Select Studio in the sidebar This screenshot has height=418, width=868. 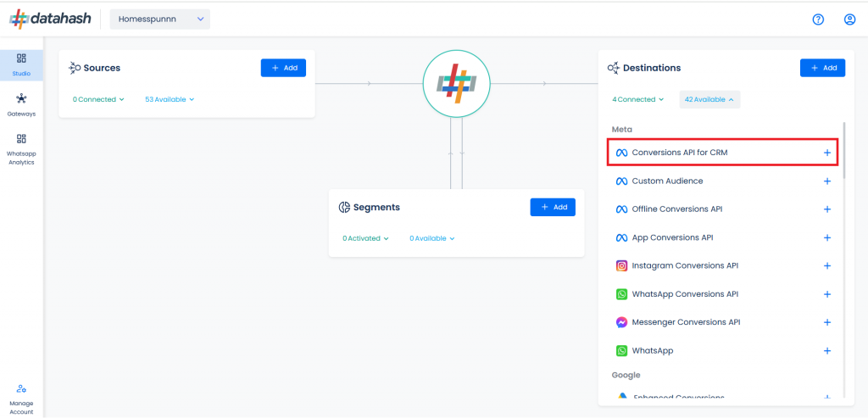[x=21, y=64]
